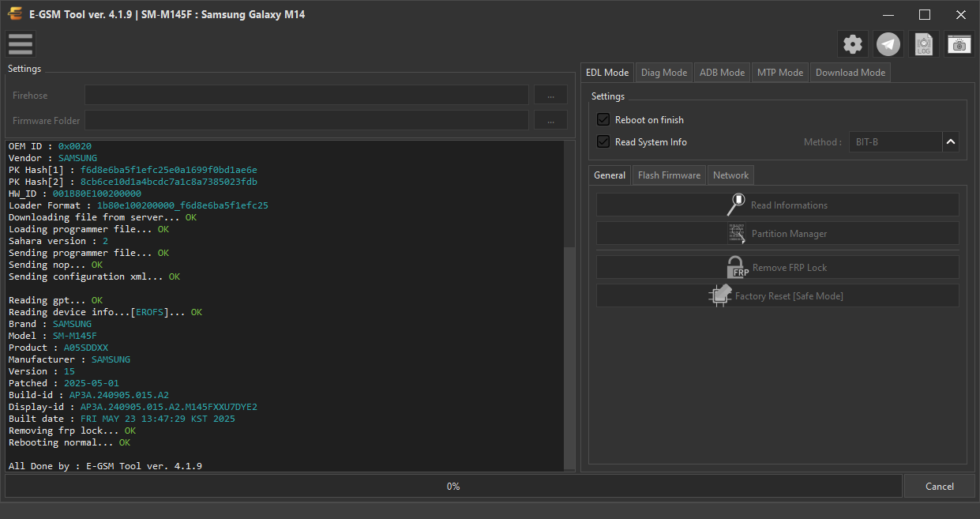This screenshot has height=519, width=980.
Task: Uncheck Reboot on finish
Action: pos(603,120)
